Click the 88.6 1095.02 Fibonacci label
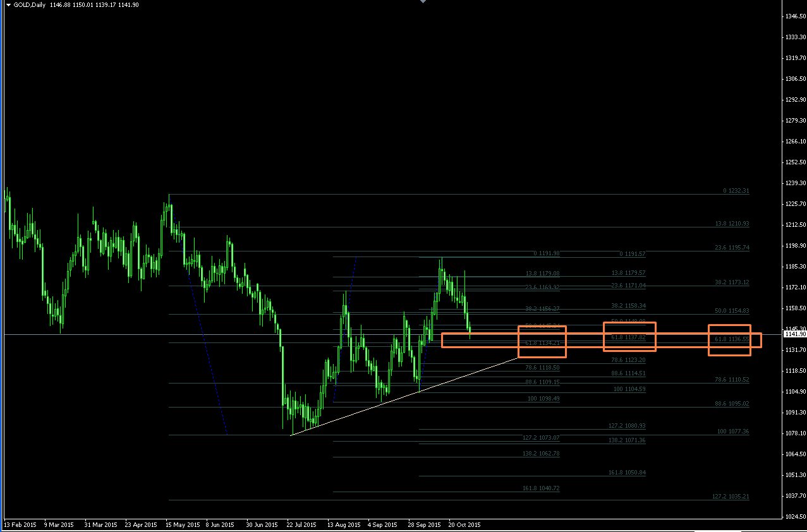Image resolution: width=807 pixels, height=532 pixels. pyautogui.click(x=732, y=404)
